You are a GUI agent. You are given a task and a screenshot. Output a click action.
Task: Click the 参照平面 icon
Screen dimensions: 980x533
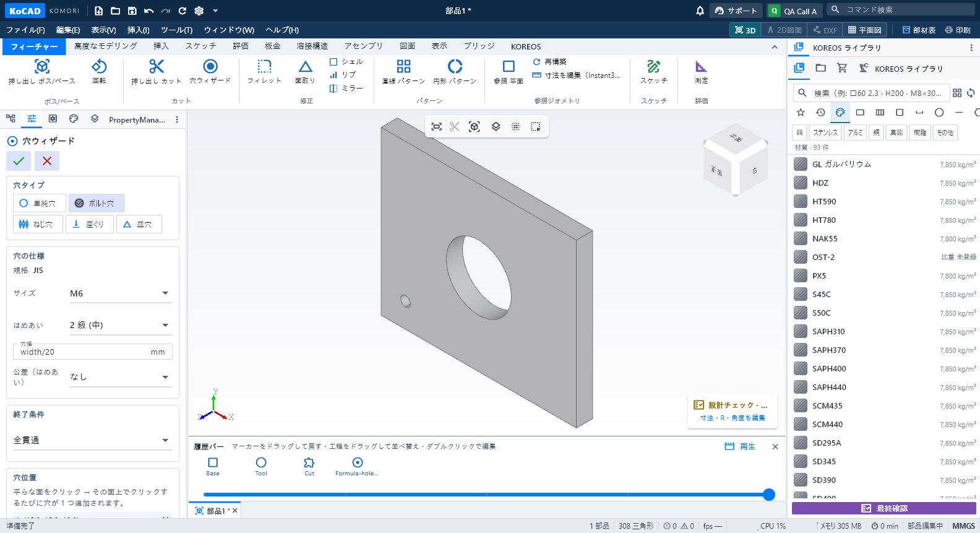(x=509, y=66)
